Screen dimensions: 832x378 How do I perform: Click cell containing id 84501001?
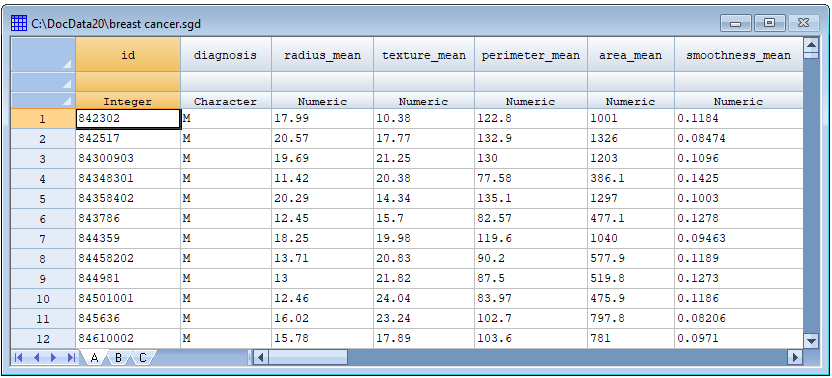(x=128, y=298)
